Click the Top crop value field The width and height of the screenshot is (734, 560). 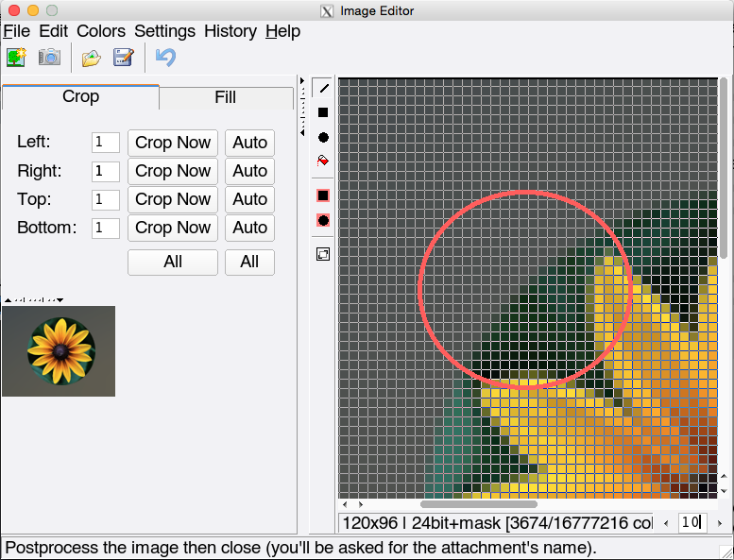click(105, 199)
